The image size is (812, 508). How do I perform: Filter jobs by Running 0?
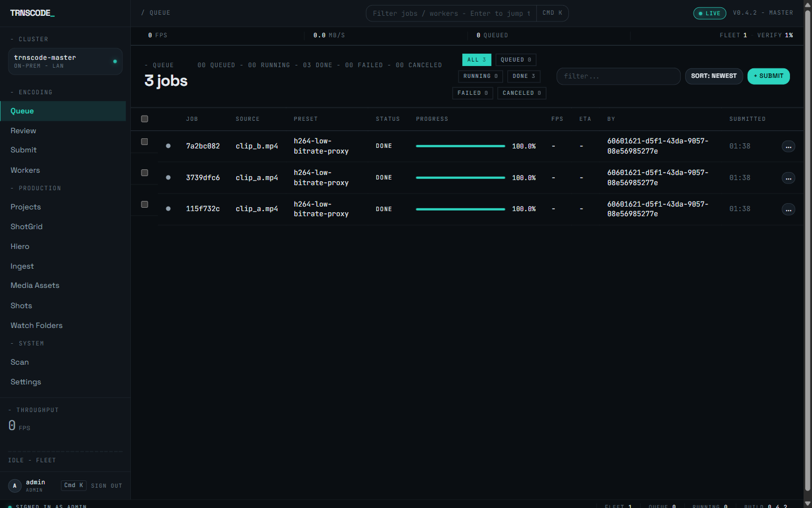pyautogui.click(x=480, y=76)
